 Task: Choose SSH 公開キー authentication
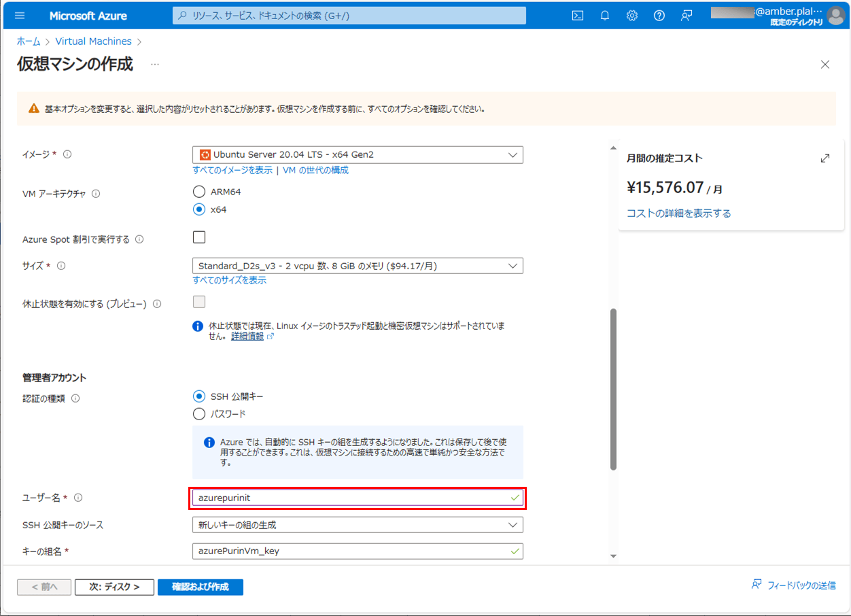[199, 396]
